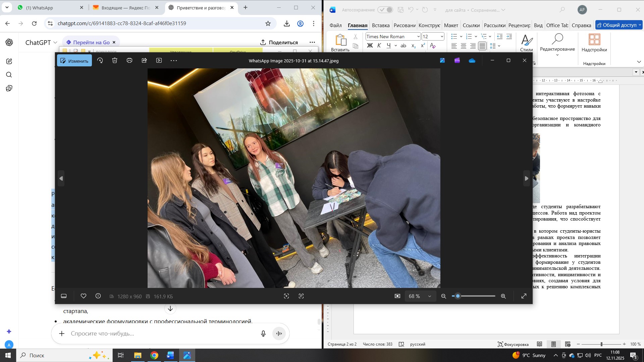This screenshot has width=644, height=362.
Task: Rotate the photo using the rotate icon
Action: point(100,61)
